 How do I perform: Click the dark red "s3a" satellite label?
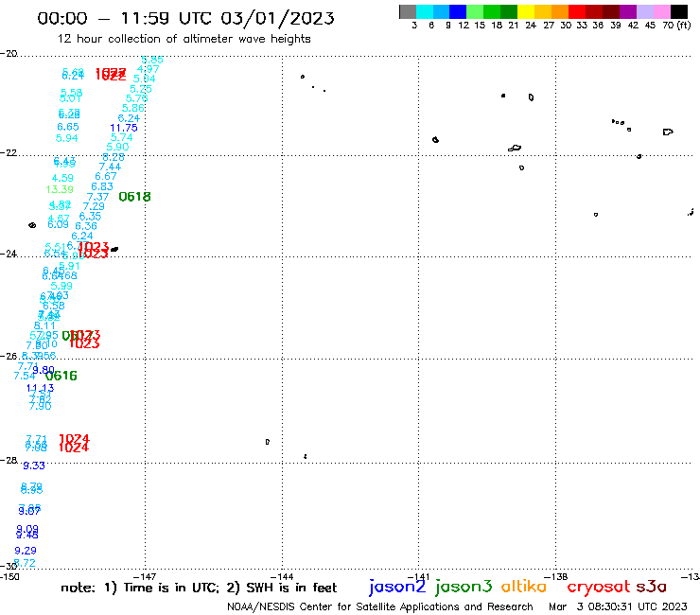point(652,587)
